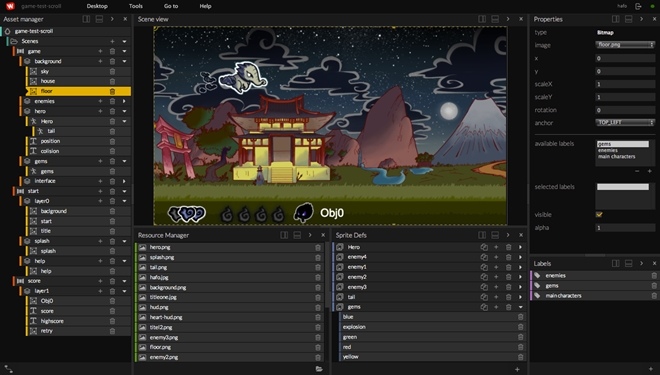Open the Go to menu
Screen dimensions: 660x375
tap(171, 6)
